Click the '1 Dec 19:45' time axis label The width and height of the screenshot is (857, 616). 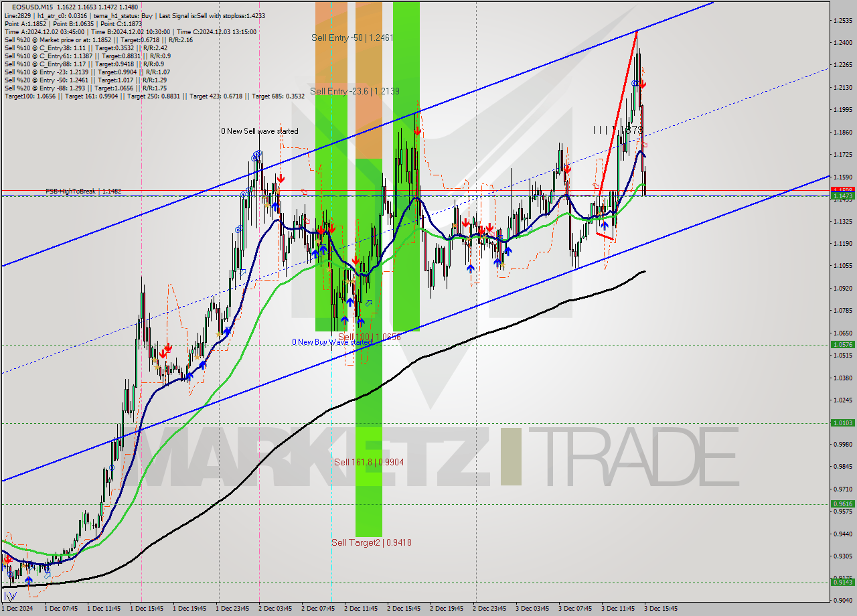[x=189, y=609]
